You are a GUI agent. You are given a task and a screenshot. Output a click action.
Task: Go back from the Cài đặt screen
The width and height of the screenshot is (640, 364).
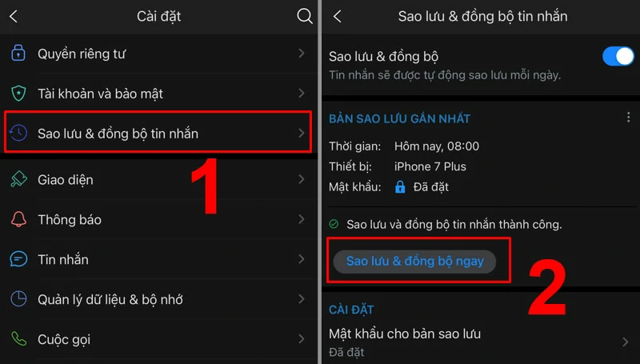pyautogui.click(x=14, y=16)
